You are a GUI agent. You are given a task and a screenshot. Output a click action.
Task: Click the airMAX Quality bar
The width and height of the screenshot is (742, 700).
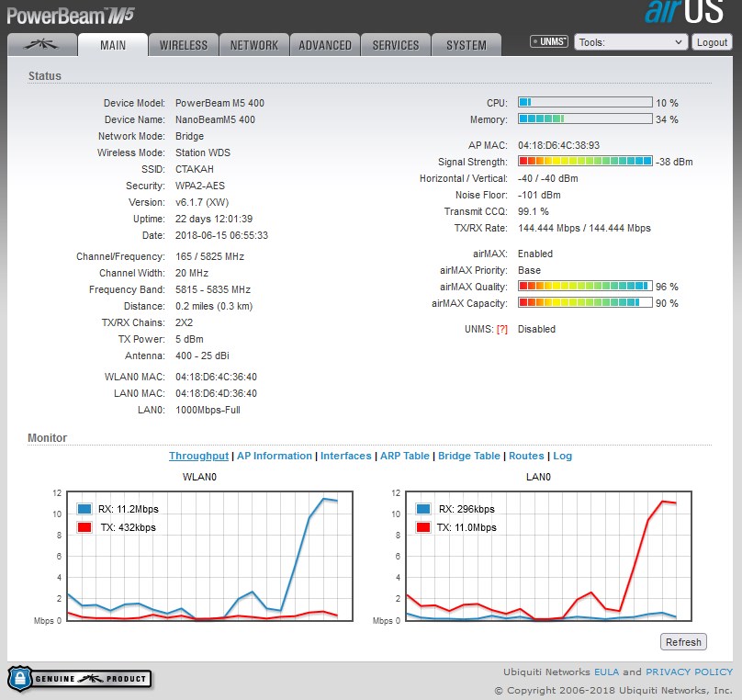(x=585, y=286)
